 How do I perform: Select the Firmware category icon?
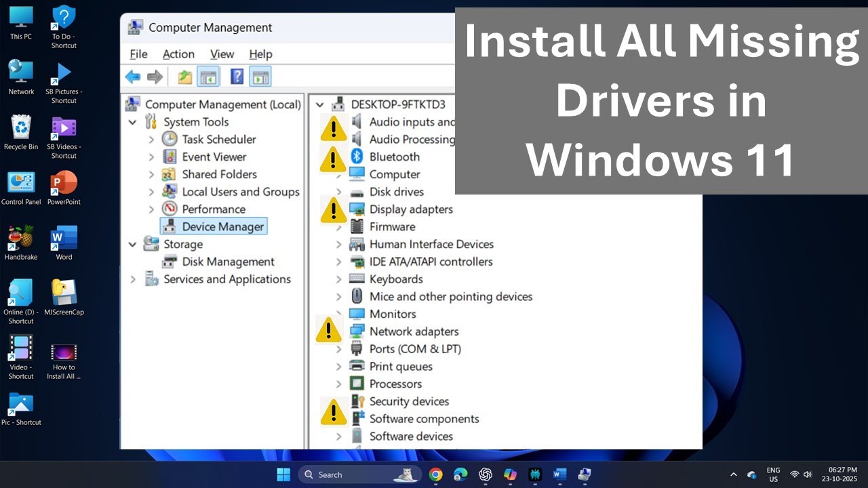(x=357, y=226)
